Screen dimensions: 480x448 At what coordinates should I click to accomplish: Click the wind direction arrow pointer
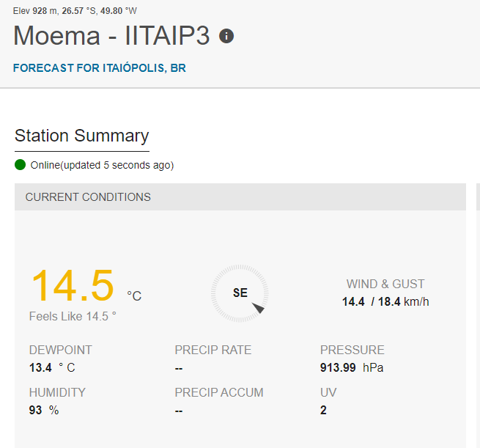point(259,308)
